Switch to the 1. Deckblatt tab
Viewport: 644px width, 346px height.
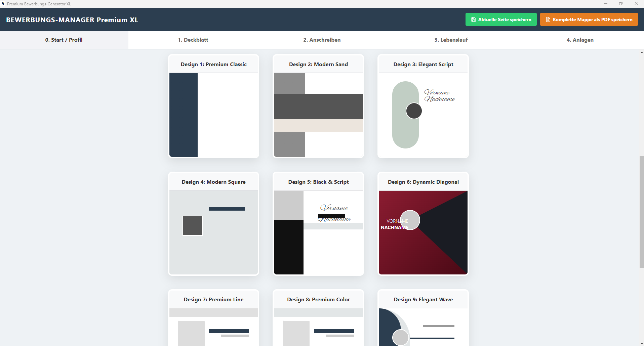(193, 40)
